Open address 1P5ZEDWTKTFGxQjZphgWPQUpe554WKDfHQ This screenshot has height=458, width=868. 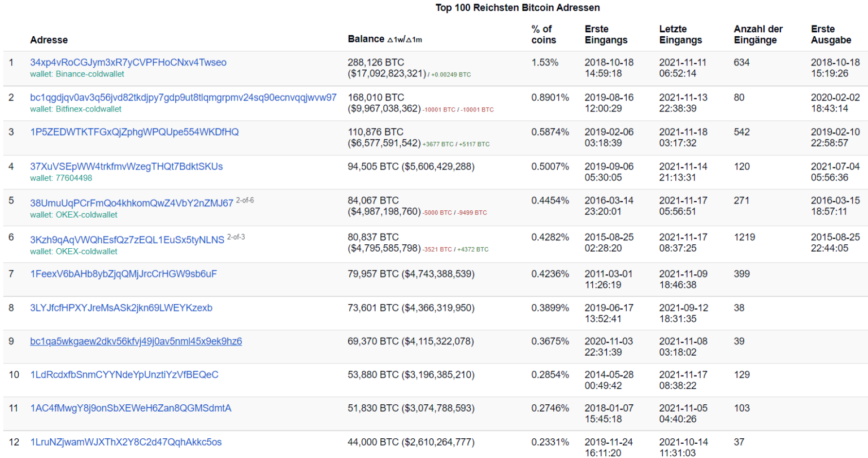134,132
